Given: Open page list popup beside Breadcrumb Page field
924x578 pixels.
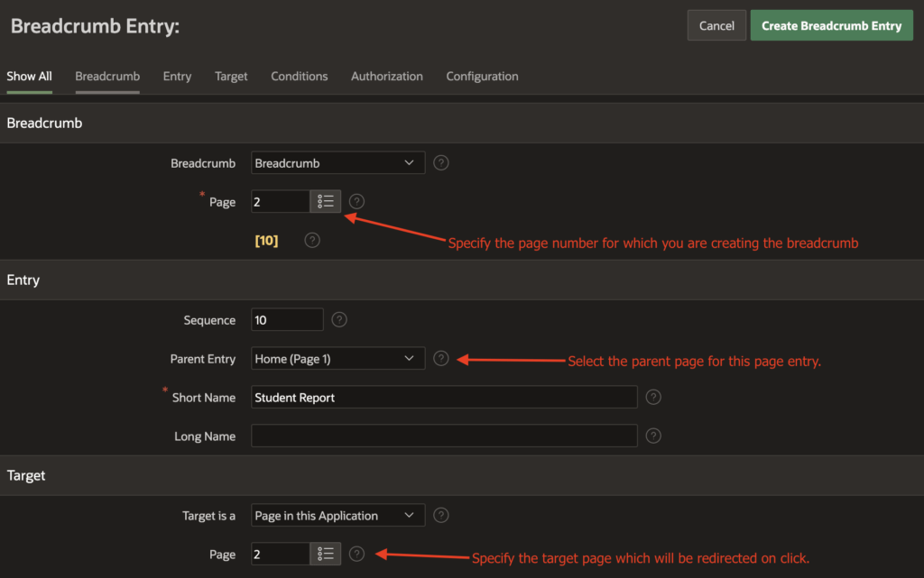Looking at the screenshot, I should coord(325,201).
